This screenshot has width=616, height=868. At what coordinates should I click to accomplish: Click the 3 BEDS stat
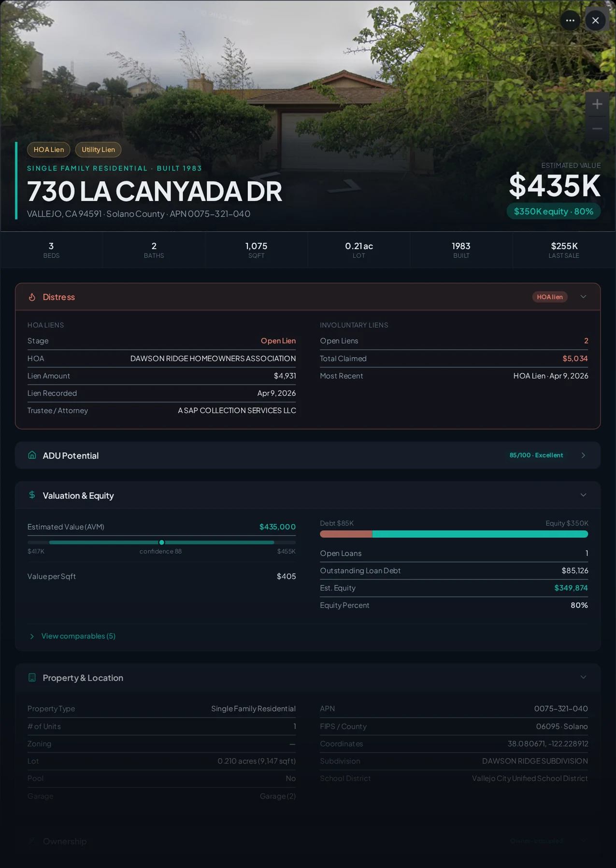[51, 250]
